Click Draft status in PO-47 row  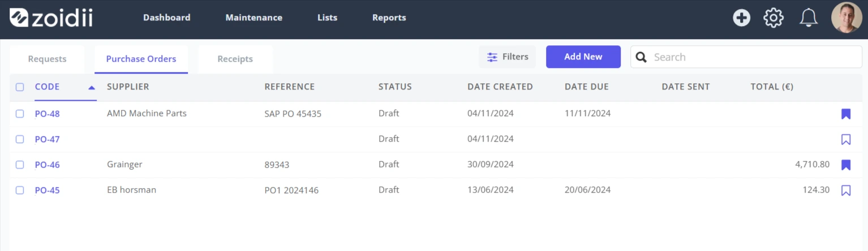[389, 139]
